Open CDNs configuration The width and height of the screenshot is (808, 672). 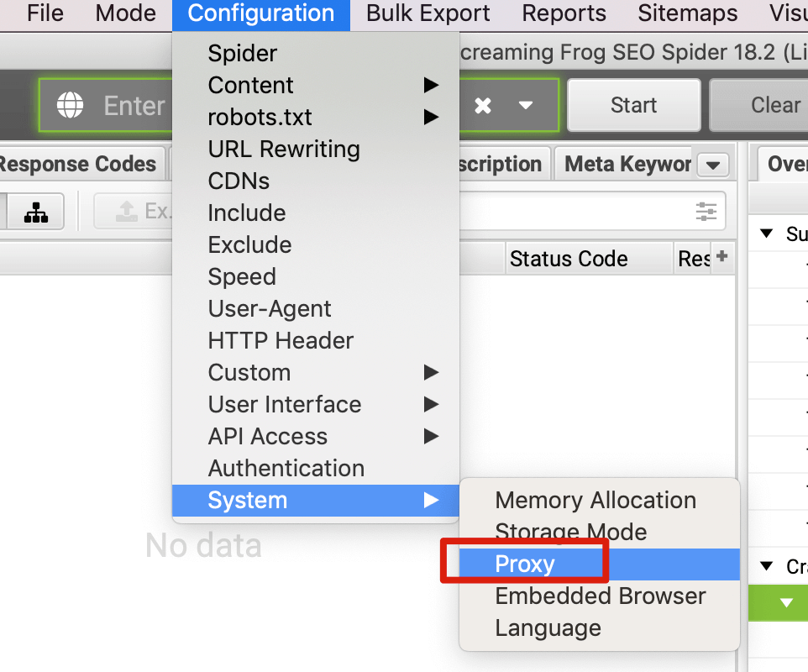pos(315,181)
